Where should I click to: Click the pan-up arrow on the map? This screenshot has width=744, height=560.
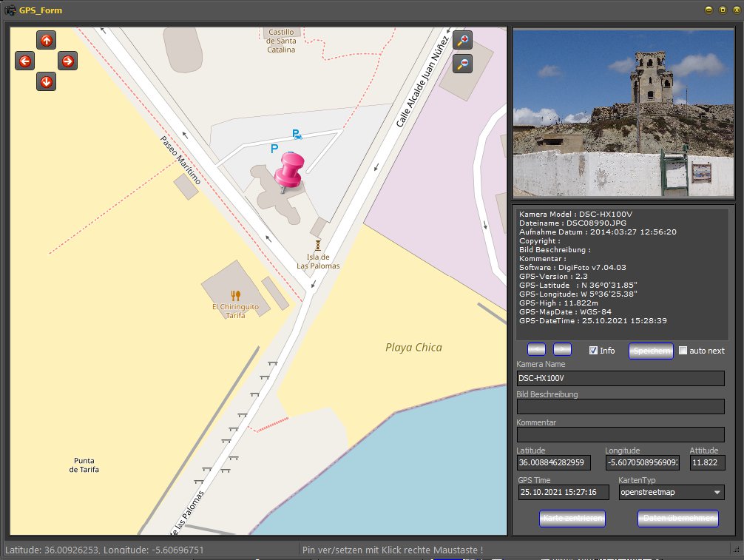46,40
